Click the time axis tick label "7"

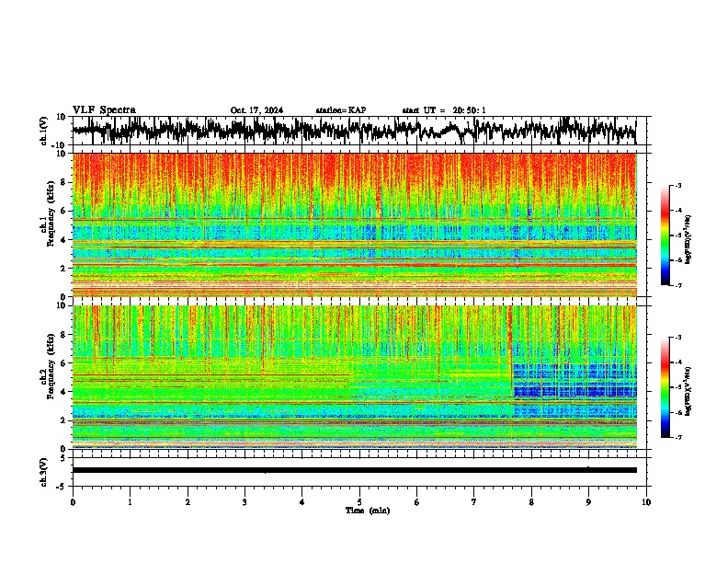click(x=474, y=502)
